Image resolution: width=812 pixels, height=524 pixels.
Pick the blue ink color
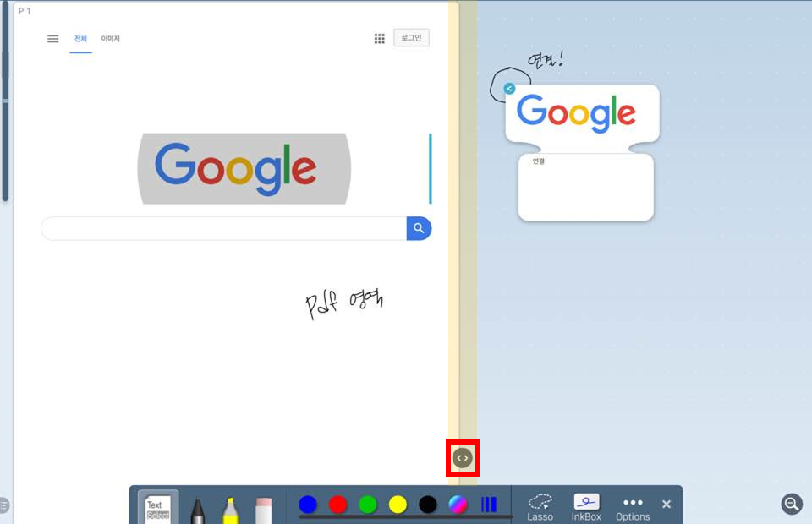click(x=308, y=504)
